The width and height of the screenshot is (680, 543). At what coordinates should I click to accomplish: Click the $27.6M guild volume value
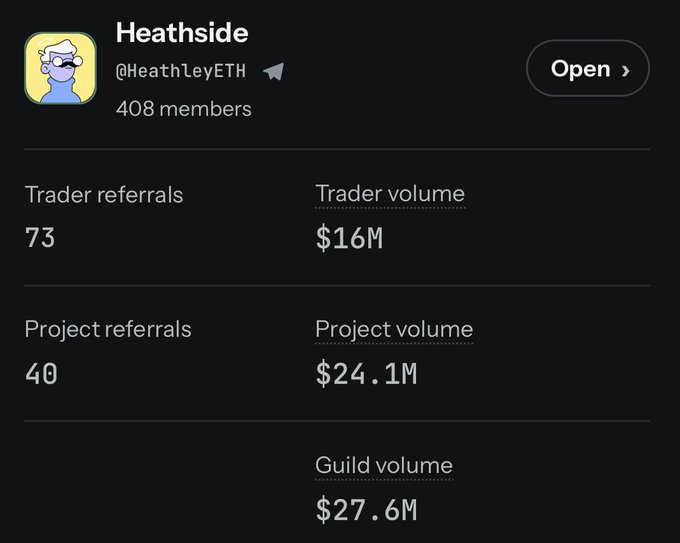pos(366,509)
